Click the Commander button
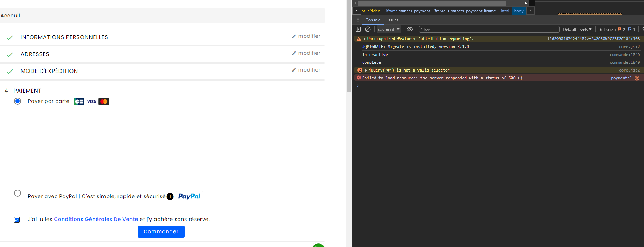This screenshot has height=247, width=644. pyautogui.click(x=161, y=231)
